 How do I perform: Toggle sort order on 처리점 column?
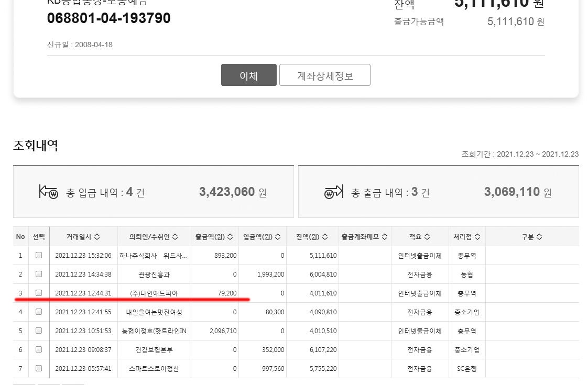(477, 237)
